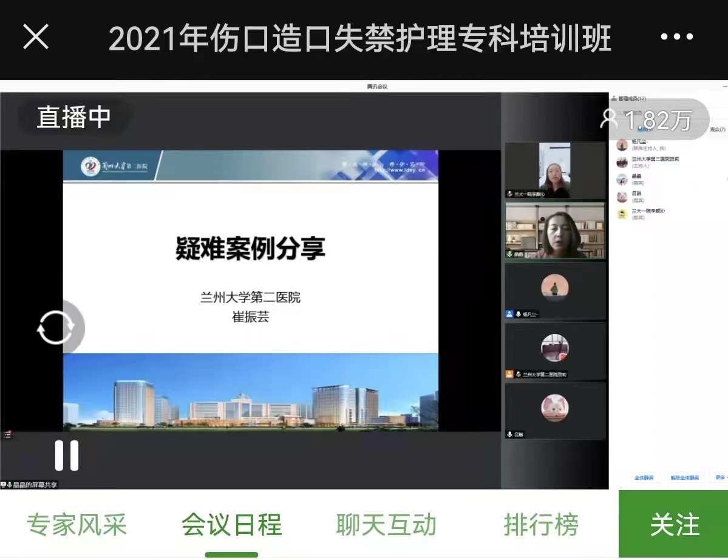The width and height of the screenshot is (728, 560).
Task: Click the muted microphone icon on the top webcam tile
Action: pos(510,194)
